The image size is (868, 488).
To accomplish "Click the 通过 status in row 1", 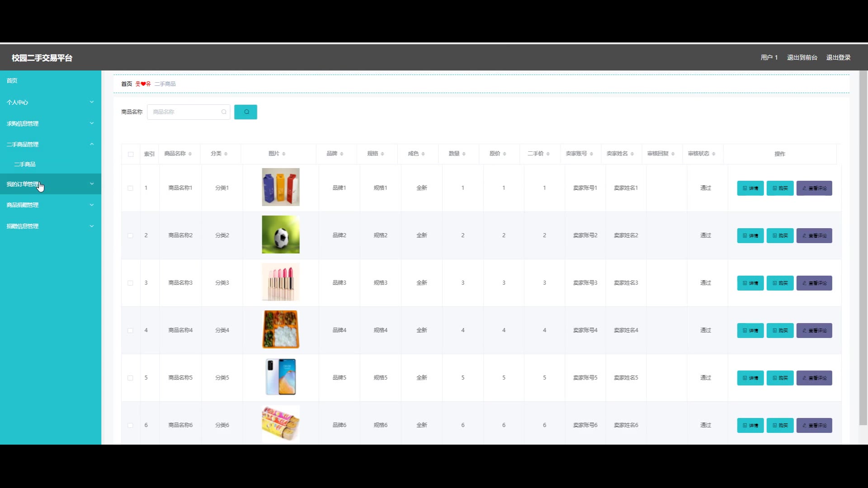I will [x=706, y=188].
